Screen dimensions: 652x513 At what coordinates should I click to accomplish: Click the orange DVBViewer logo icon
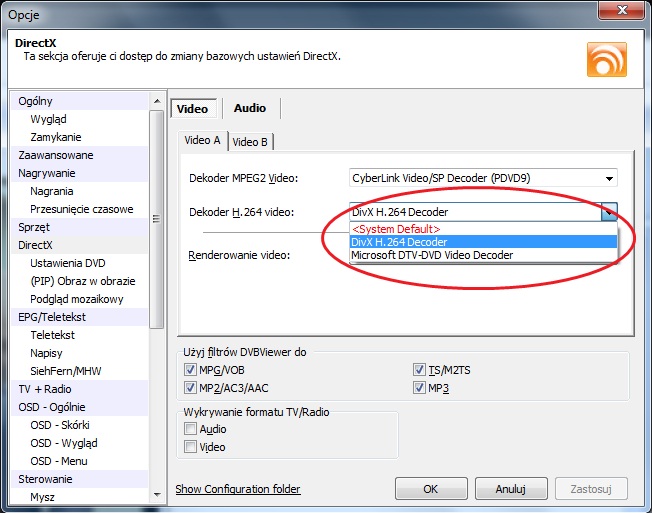pyautogui.click(x=606, y=60)
